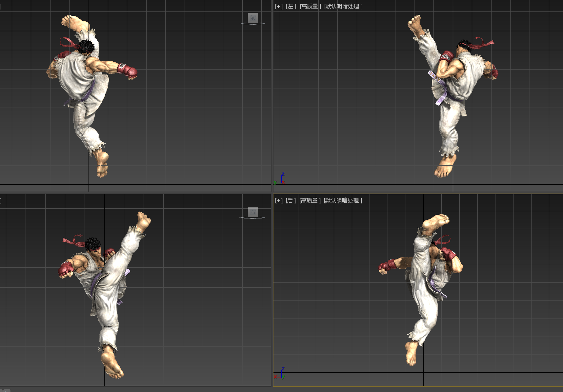563x392 pixels.
Task: Open [默认明暗处理] menu in the 后 viewport
Action: tap(343, 201)
